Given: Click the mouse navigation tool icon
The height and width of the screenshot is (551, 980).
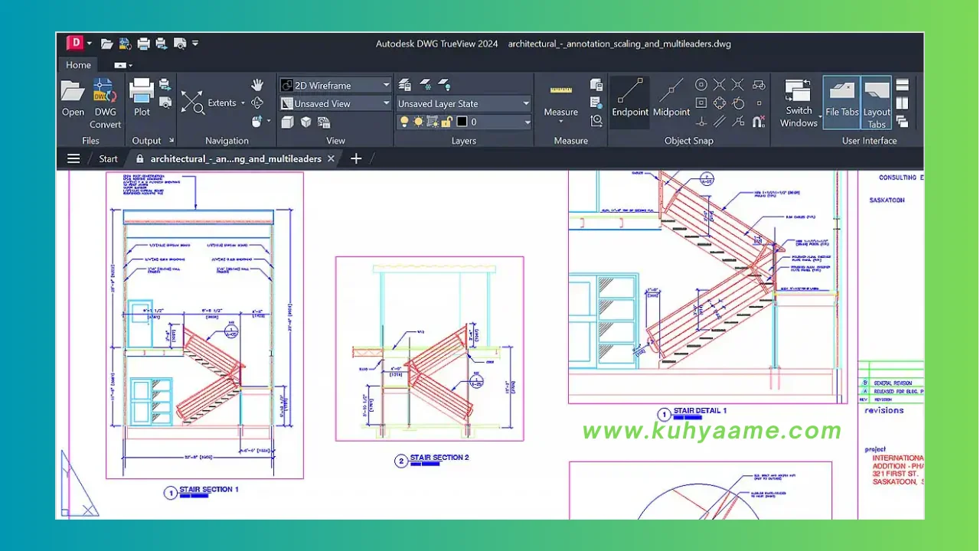Looking at the screenshot, I should click(x=257, y=121).
